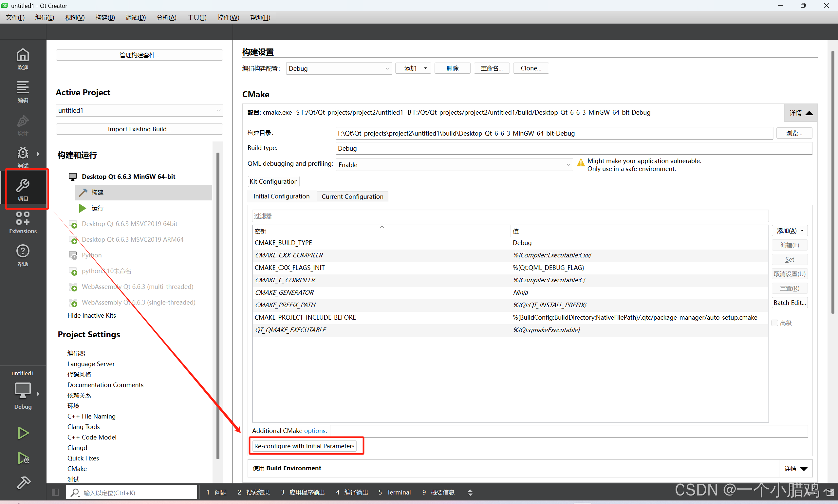The height and width of the screenshot is (504, 838).
Task: Open the CMake options link
Action: click(315, 431)
